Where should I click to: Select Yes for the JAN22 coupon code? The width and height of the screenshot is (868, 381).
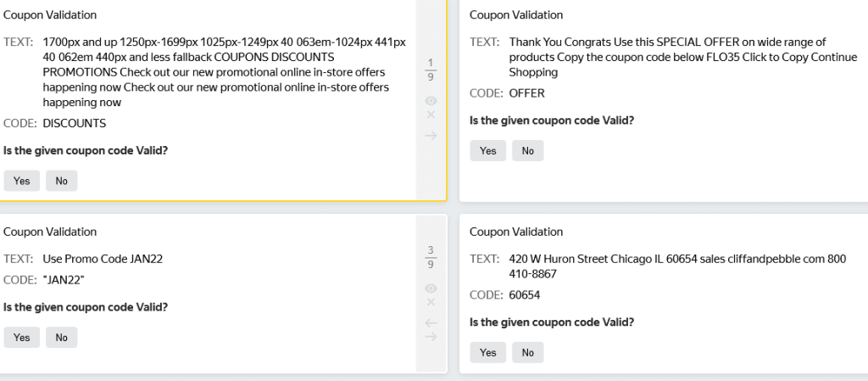(21, 337)
